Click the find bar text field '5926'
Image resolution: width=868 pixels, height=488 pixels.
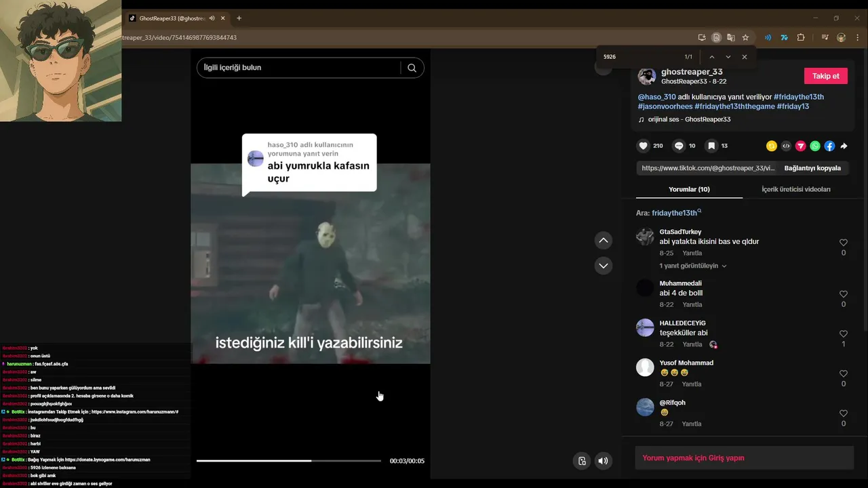(x=641, y=57)
